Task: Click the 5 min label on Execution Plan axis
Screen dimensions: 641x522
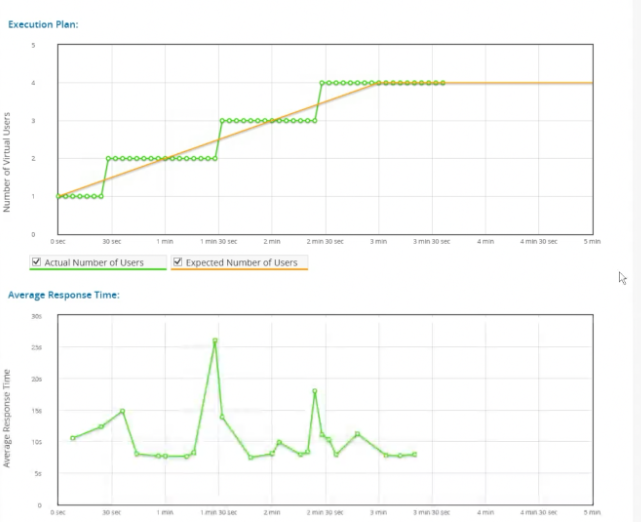Action: pos(592,241)
